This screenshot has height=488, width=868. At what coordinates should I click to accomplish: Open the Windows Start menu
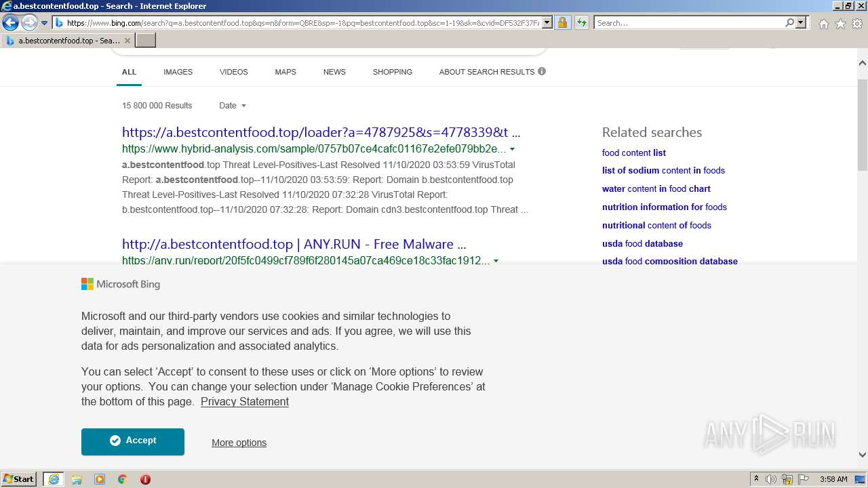coord(19,479)
